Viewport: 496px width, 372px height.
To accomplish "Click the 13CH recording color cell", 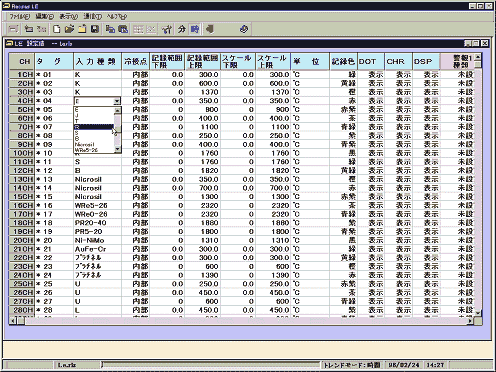I will pos(344,179).
